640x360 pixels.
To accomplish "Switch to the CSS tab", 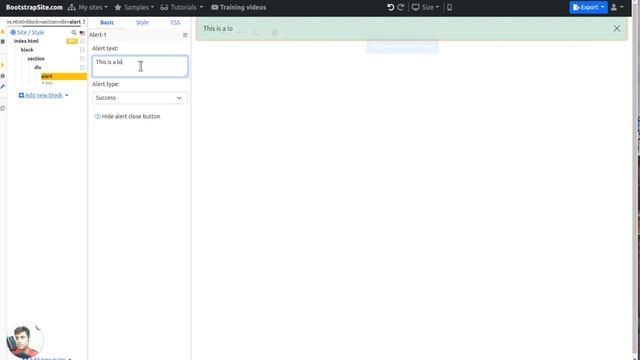I will pyautogui.click(x=175, y=22).
